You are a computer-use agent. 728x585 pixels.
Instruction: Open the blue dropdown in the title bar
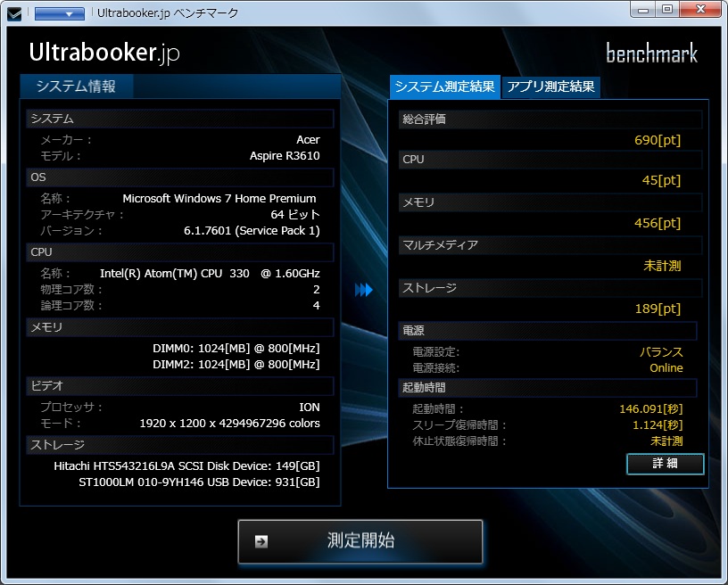(x=60, y=13)
